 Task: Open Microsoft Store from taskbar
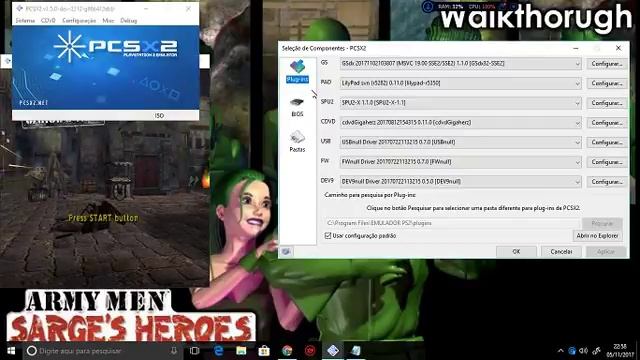point(264,351)
